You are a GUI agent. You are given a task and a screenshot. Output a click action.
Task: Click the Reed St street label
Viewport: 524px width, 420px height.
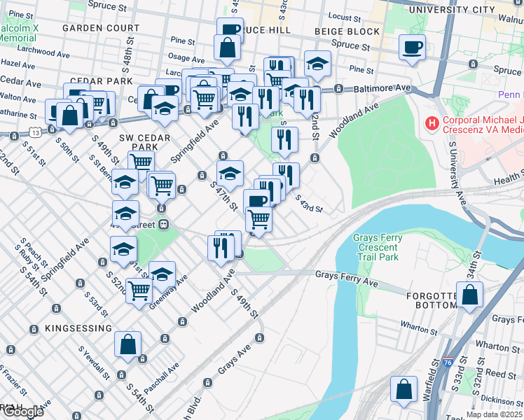tap(501, 374)
